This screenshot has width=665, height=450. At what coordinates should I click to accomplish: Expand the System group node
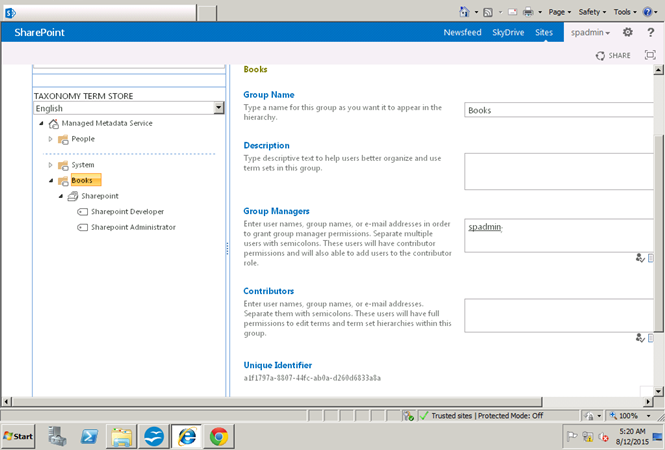click(x=50, y=165)
